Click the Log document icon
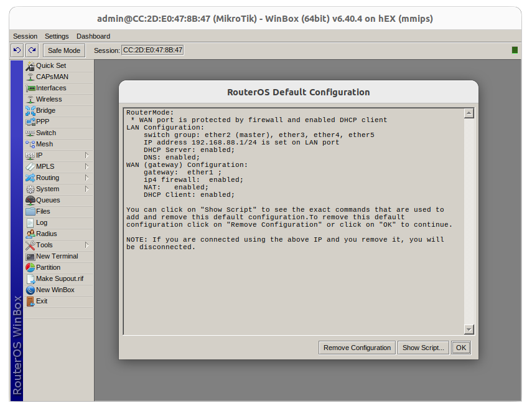 (x=30, y=223)
